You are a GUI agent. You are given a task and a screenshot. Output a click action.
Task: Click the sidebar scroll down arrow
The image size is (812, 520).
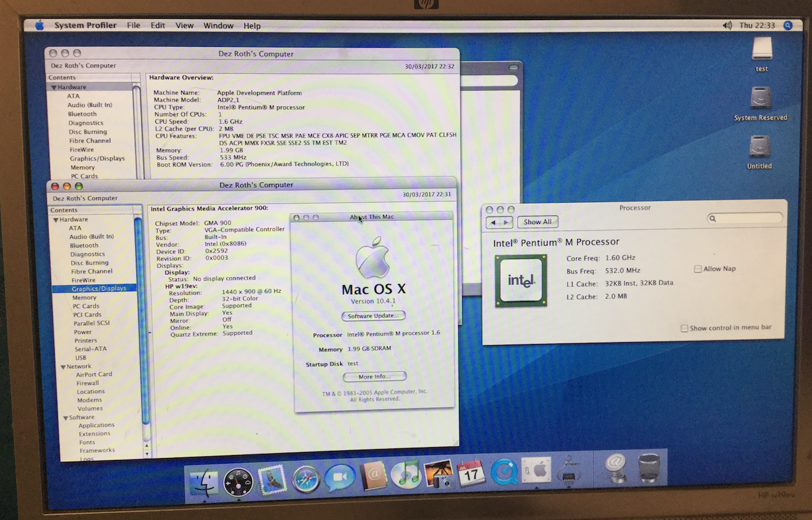(x=146, y=453)
